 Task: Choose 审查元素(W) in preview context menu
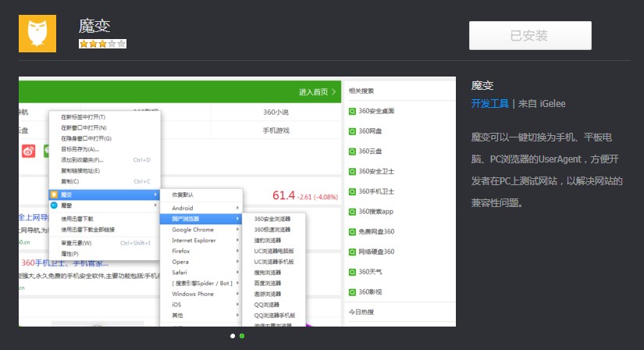click(76, 243)
